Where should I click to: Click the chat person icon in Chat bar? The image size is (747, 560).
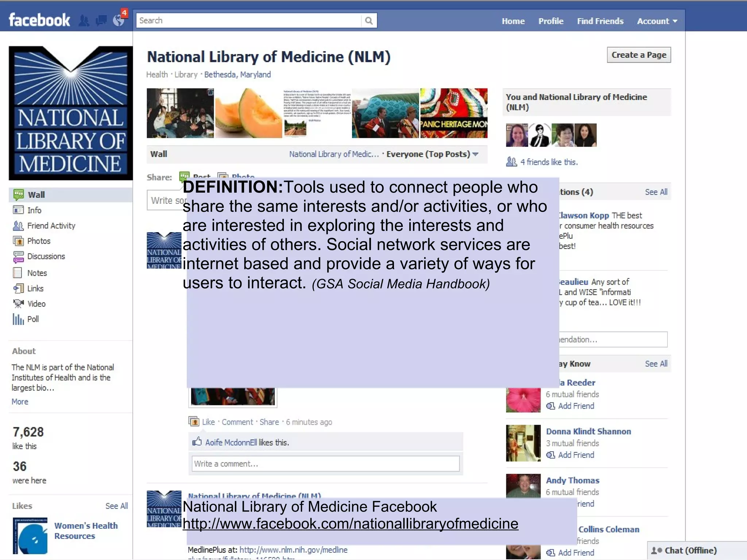click(657, 551)
